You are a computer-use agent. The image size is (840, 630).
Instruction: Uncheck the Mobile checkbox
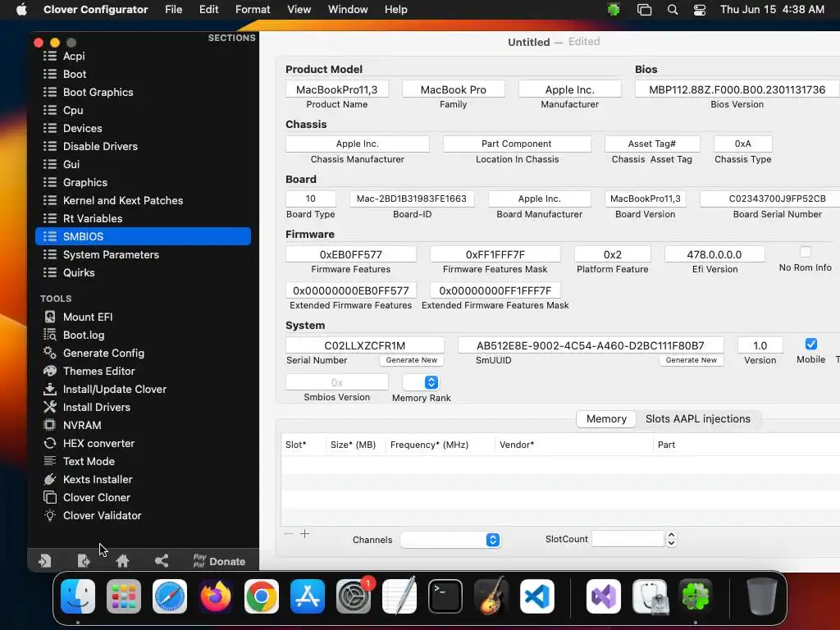[x=811, y=344]
